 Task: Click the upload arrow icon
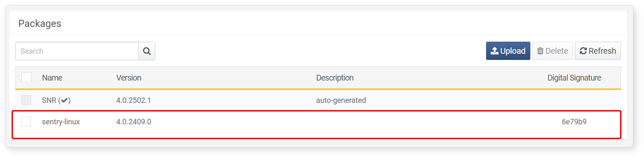tap(494, 51)
